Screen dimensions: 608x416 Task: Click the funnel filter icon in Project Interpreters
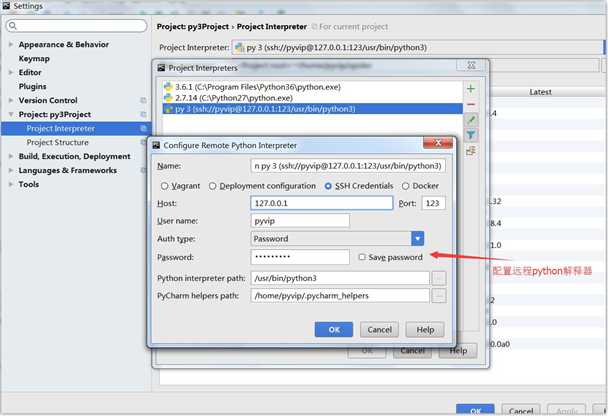tap(471, 135)
